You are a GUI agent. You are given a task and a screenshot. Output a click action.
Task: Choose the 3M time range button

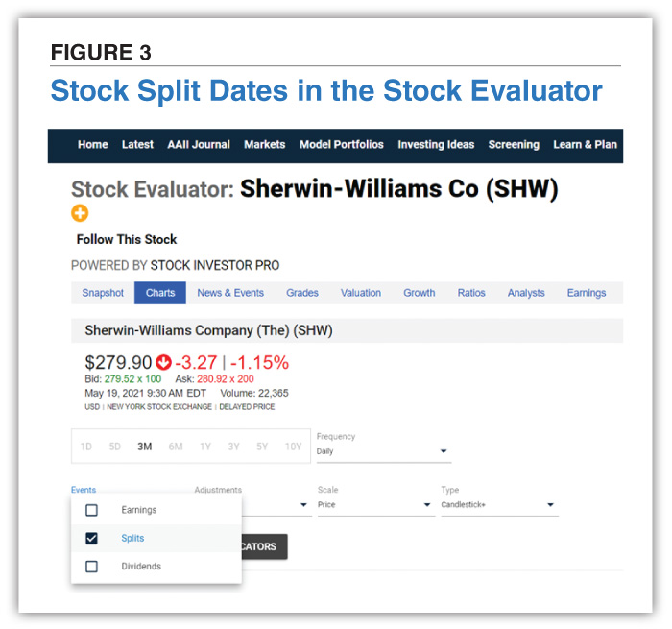point(144,447)
